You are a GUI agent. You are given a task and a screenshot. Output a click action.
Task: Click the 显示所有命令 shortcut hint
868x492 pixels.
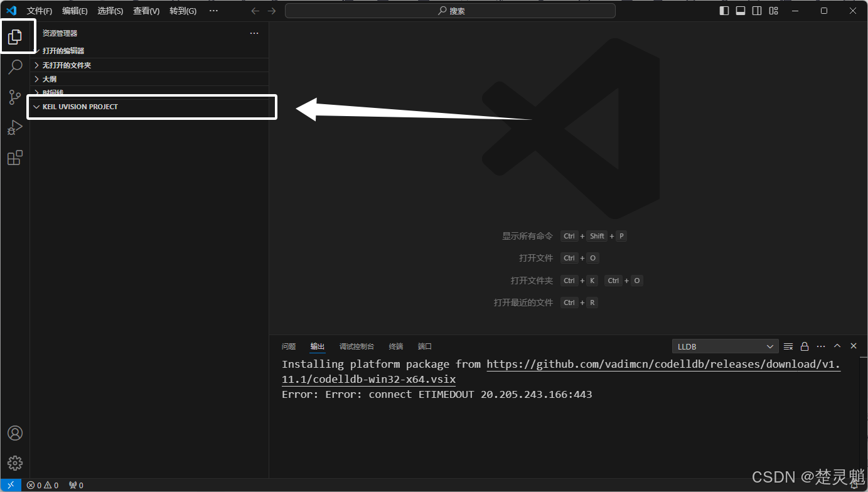click(x=527, y=236)
